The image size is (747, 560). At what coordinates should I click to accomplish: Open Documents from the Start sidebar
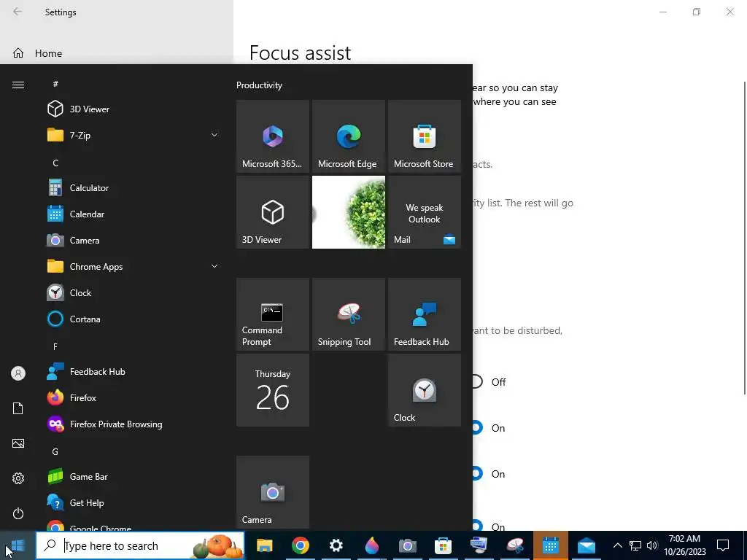click(18, 408)
